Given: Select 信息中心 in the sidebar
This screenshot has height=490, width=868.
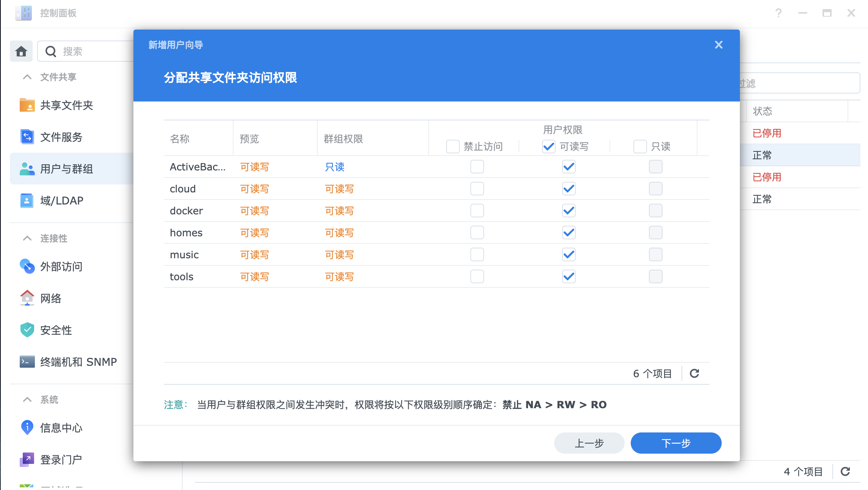Looking at the screenshot, I should click(27, 428).
